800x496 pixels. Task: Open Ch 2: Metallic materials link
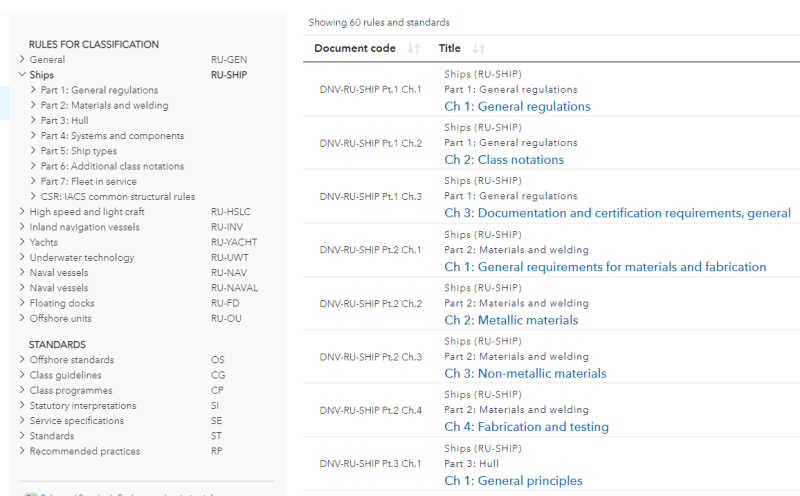511,320
